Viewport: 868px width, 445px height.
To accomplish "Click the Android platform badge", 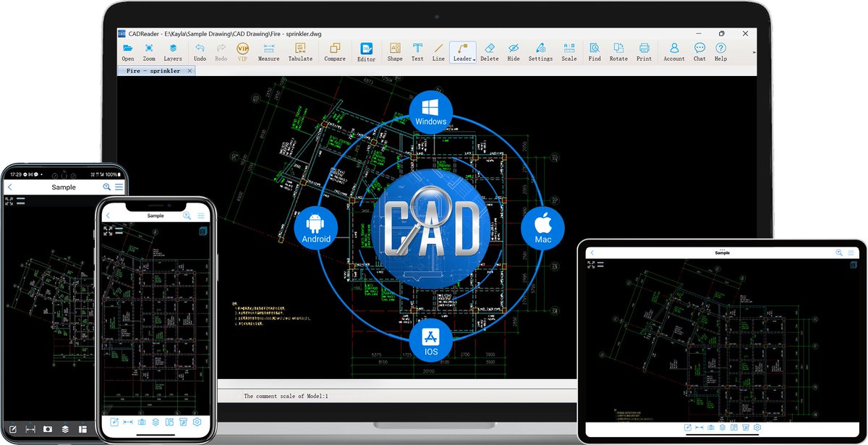I will tap(316, 228).
